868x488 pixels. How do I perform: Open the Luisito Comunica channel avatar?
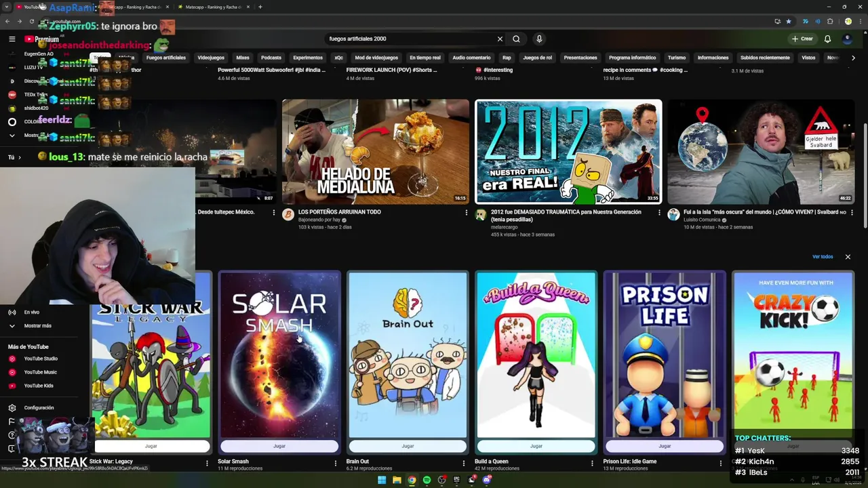(673, 215)
